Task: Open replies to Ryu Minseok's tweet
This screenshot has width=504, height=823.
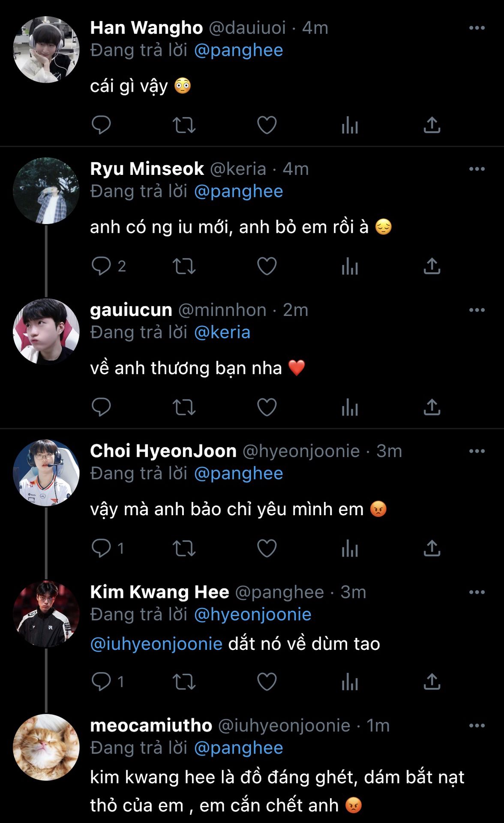Action: point(102,266)
